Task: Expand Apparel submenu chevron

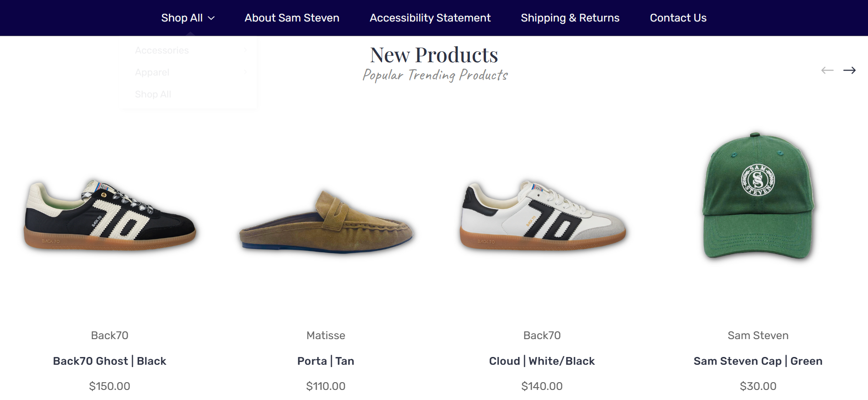Action: (x=245, y=72)
